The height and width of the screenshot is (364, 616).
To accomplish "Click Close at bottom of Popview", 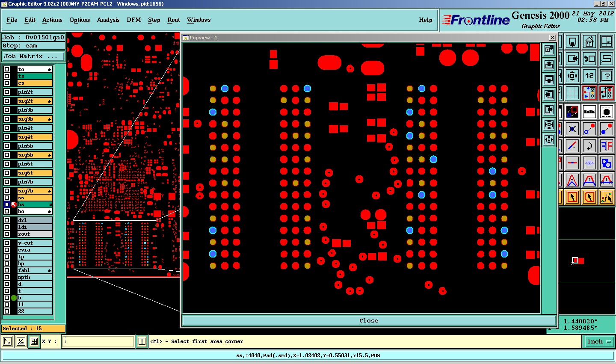I will pos(369,320).
